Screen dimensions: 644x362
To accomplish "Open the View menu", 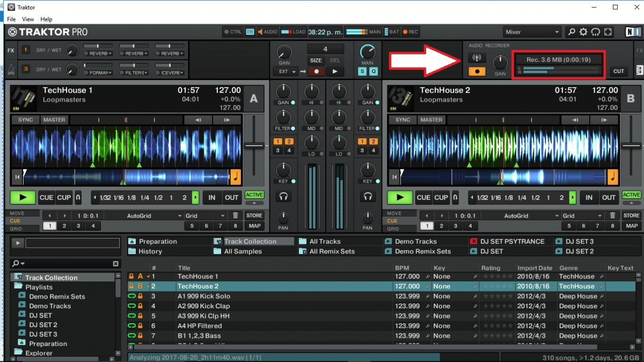I will tap(28, 19).
